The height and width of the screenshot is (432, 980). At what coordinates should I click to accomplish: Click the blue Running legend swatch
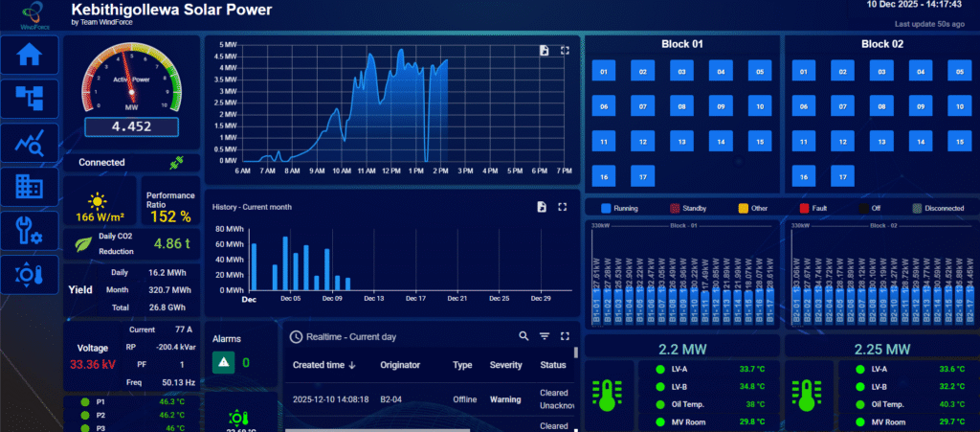(x=606, y=208)
